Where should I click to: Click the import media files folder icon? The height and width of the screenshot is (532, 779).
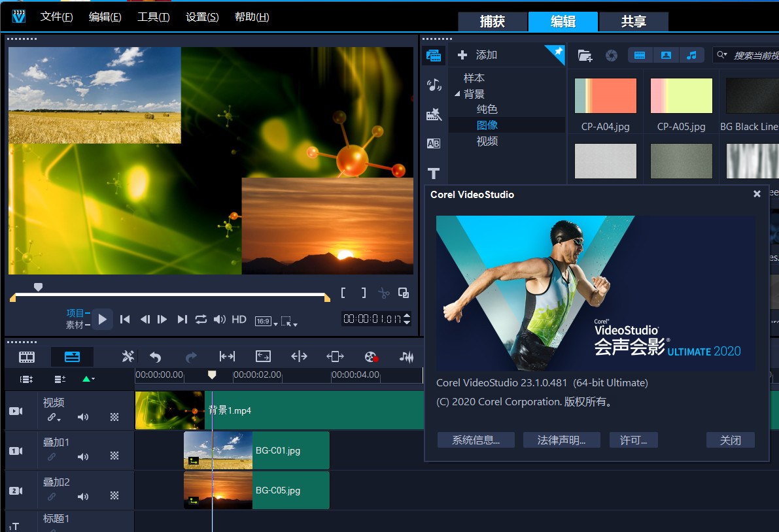[585, 56]
